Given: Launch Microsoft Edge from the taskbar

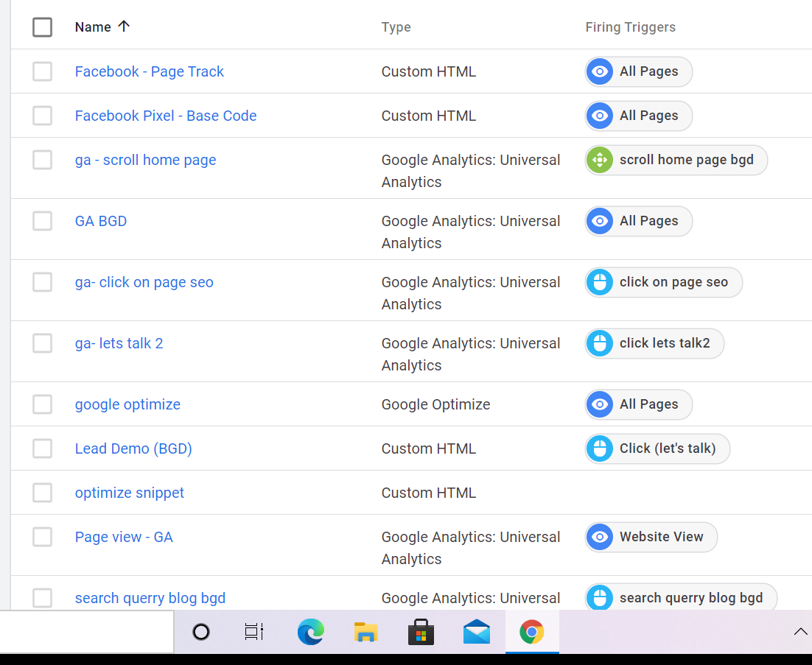Looking at the screenshot, I should [311, 632].
